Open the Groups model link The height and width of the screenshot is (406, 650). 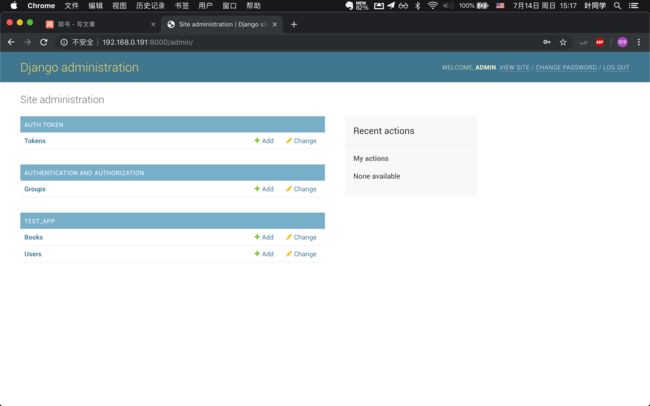pos(35,189)
